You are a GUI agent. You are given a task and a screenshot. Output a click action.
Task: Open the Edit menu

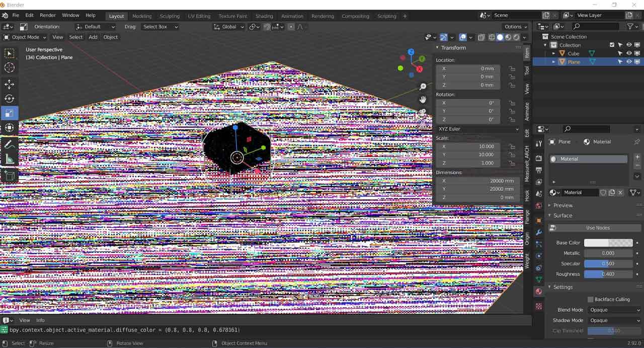29,15
